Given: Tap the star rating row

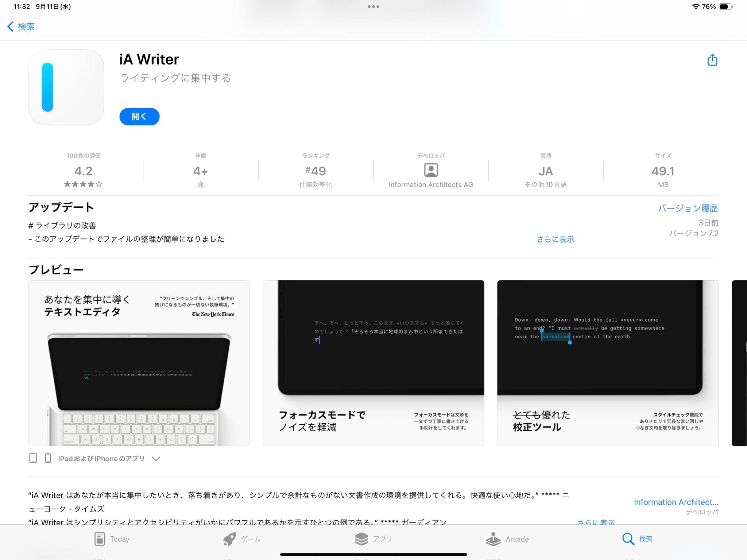Looking at the screenshot, I should click(83, 184).
